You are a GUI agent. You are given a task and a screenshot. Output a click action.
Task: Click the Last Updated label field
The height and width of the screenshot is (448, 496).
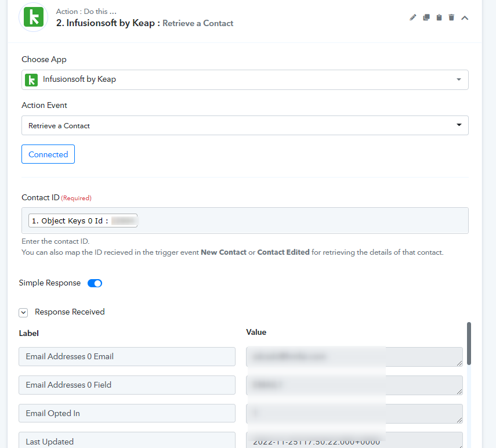pos(127,440)
